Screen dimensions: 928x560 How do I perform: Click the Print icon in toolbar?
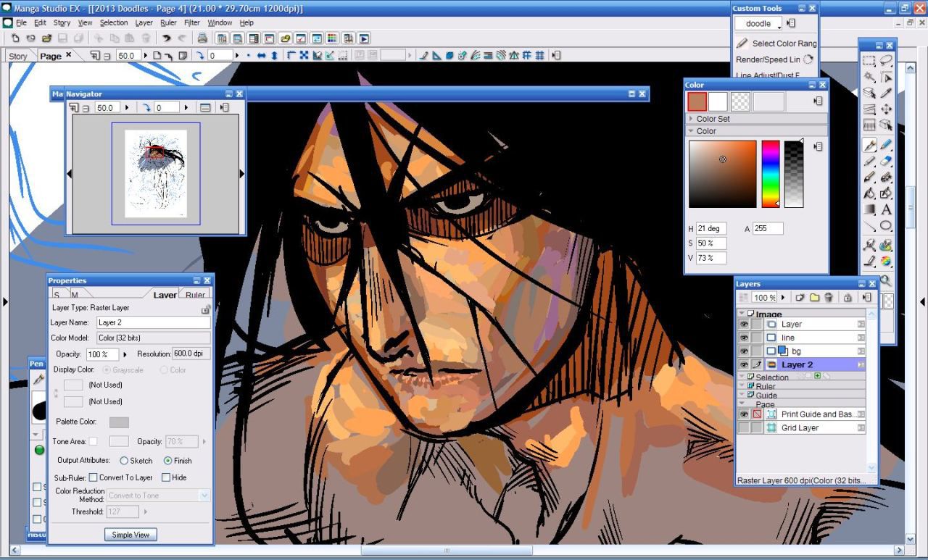pos(202,38)
